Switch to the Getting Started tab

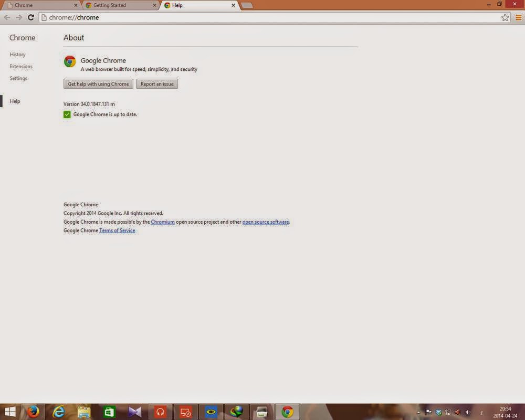coord(120,5)
